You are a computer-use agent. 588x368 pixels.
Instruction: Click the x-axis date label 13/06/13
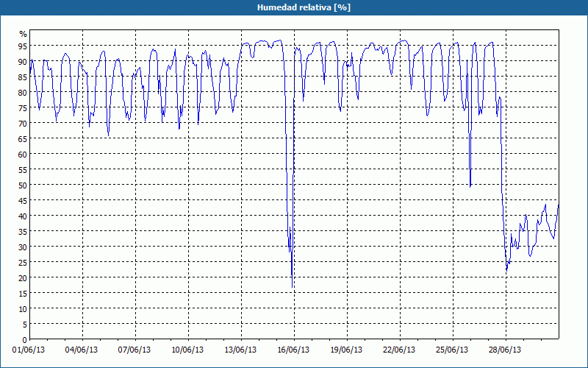tap(240, 350)
